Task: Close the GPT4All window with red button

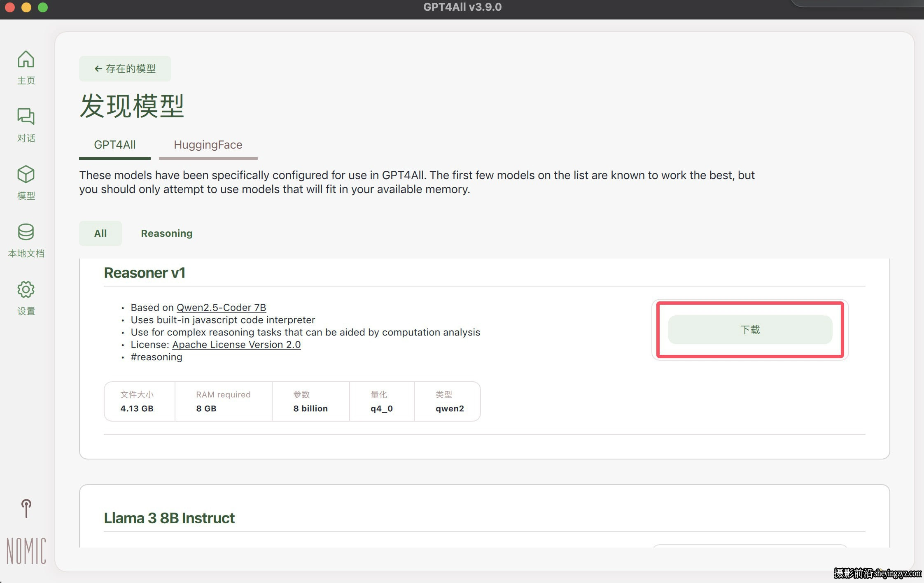Action: [x=10, y=7]
